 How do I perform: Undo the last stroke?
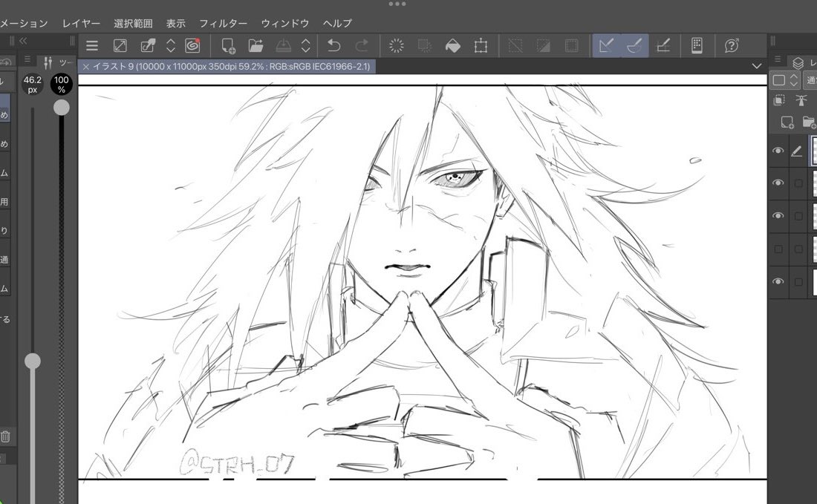point(333,46)
